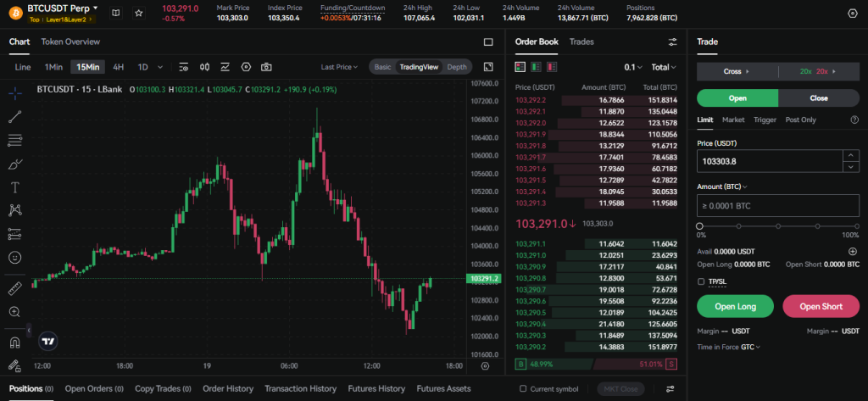Switch to the Trades tab

pyautogui.click(x=581, y=42)
